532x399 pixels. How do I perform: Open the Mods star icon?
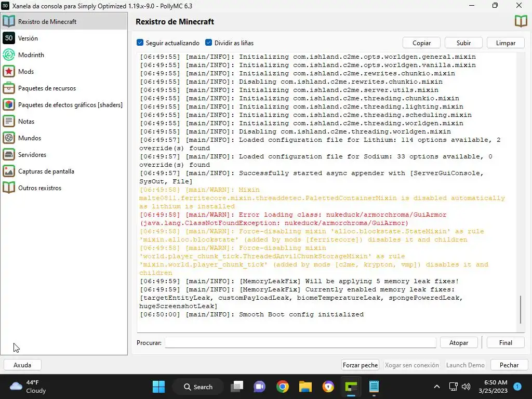(9, 71)
